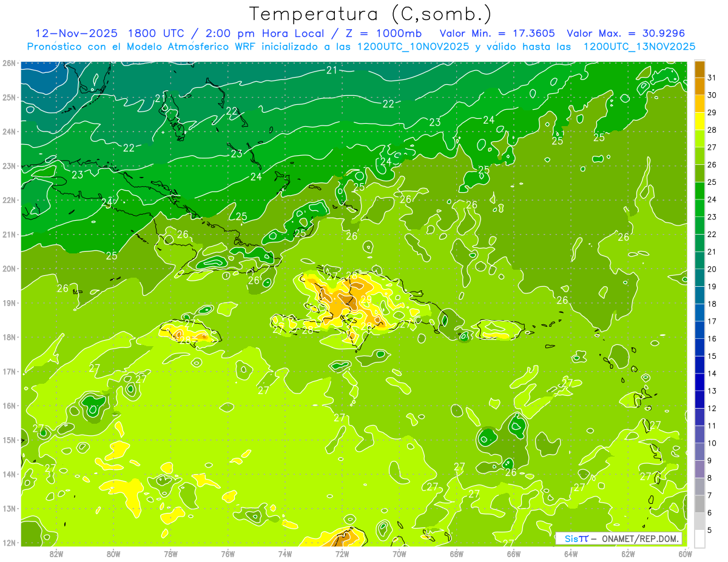Click the 68W longitude axis label
728x562 pixels.
[x=457, y=554]
